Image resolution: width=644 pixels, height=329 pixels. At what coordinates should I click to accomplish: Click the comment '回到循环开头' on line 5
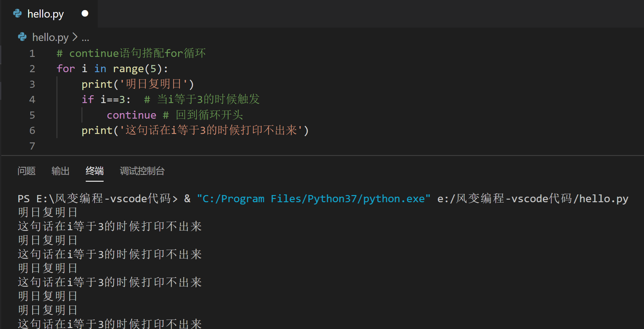coord(203,115)
